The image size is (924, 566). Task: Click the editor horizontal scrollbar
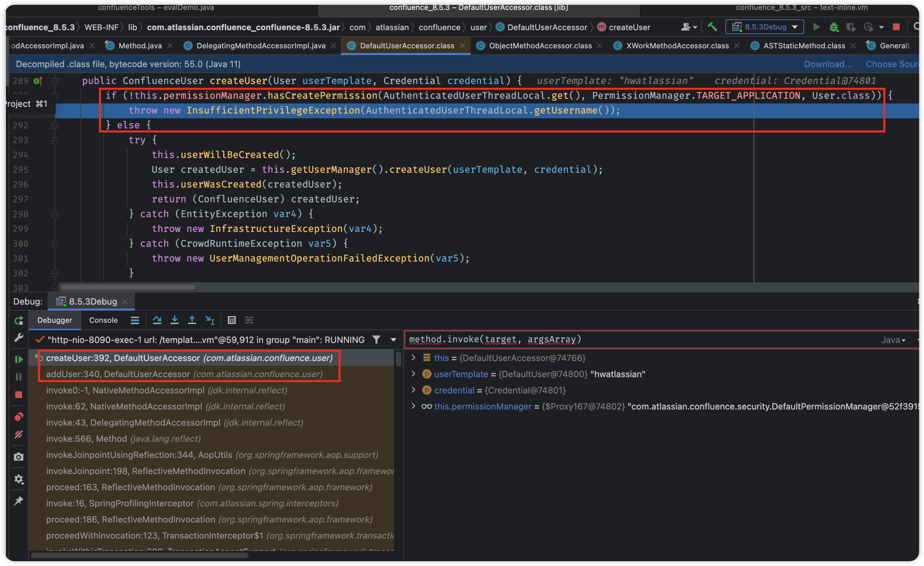click(128, 287)
